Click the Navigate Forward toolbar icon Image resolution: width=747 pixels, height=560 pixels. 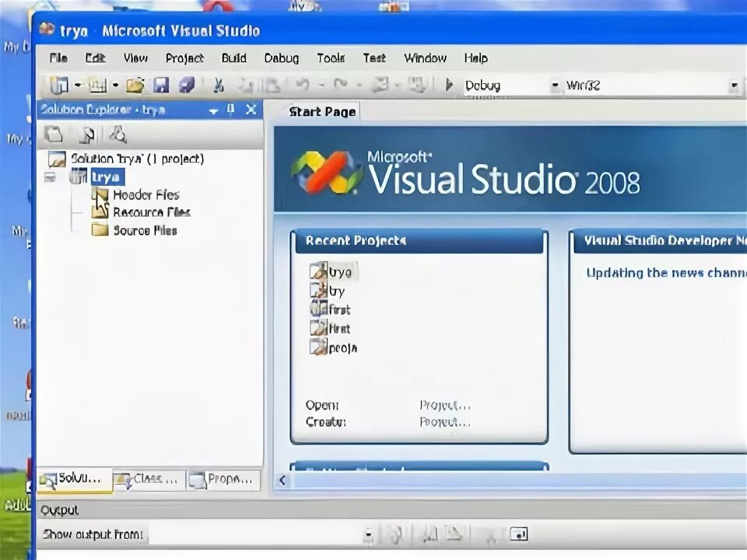[x=417, y=85]
